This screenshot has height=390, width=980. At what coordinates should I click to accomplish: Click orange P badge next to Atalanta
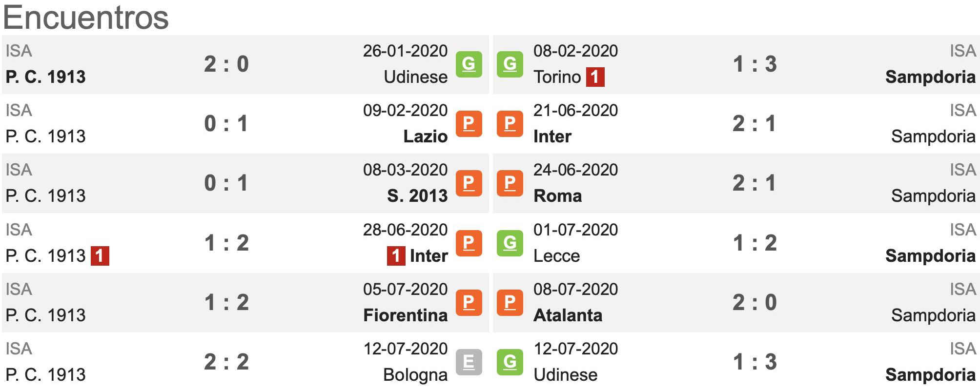[x=510, y=303]
